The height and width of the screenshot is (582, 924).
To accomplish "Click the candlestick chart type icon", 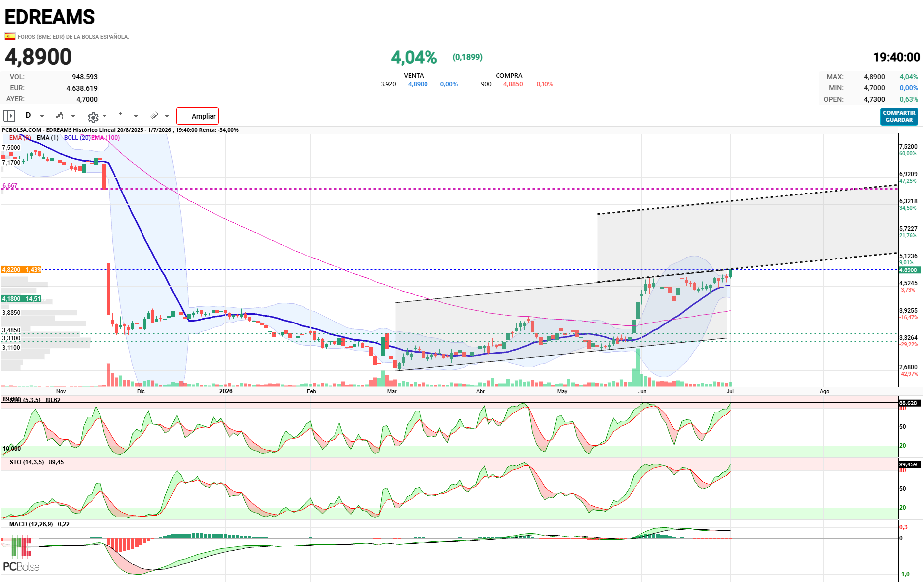I will (60, 116).
